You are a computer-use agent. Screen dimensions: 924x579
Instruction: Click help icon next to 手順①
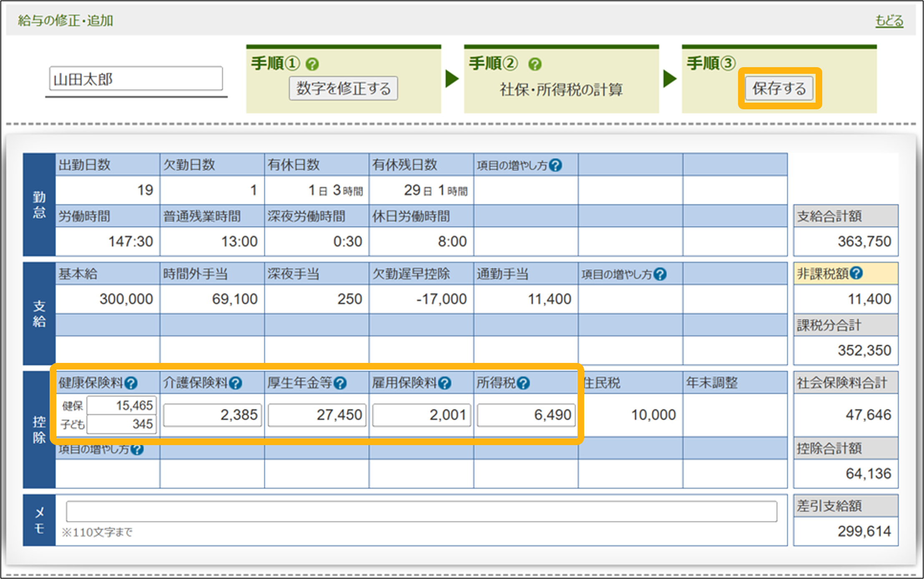point(312,64)
